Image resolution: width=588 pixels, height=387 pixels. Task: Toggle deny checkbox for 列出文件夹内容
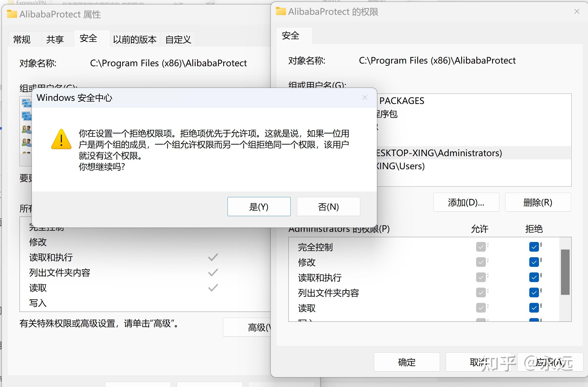534,293
